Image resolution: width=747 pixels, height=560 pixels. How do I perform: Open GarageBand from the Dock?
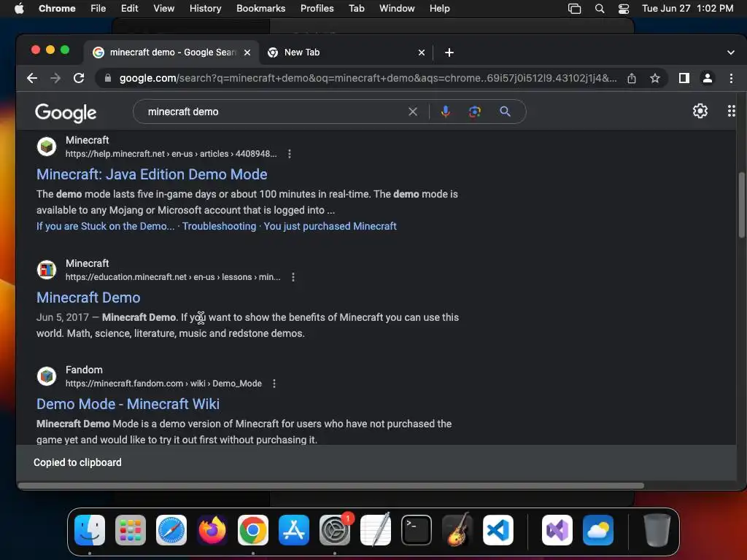(457, 530)
